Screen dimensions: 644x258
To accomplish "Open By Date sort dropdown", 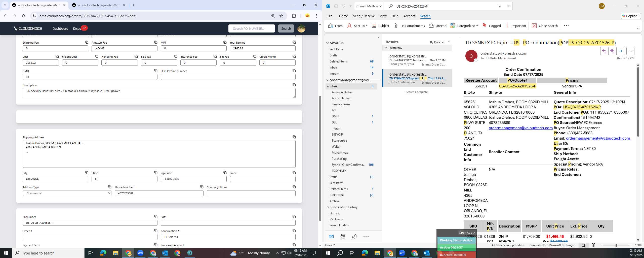I will (437, 42).
